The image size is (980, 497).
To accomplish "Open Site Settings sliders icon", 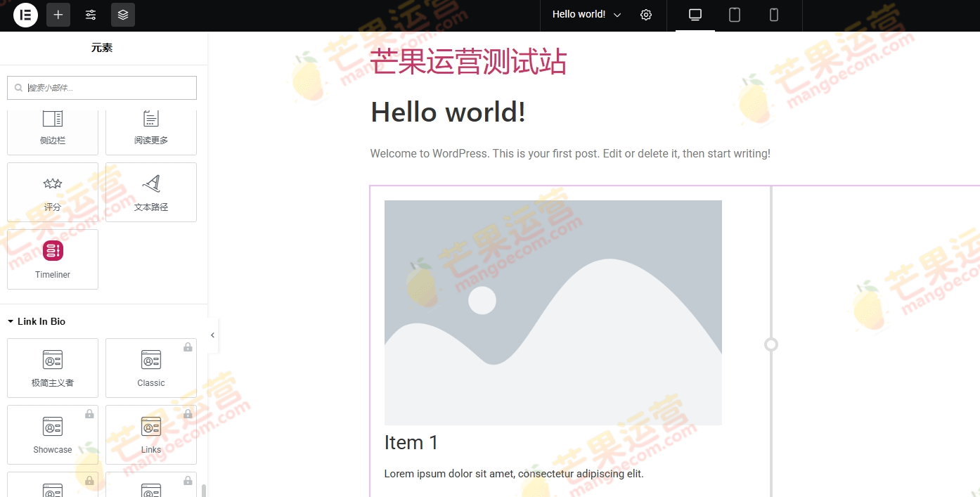I will [90, 15].
